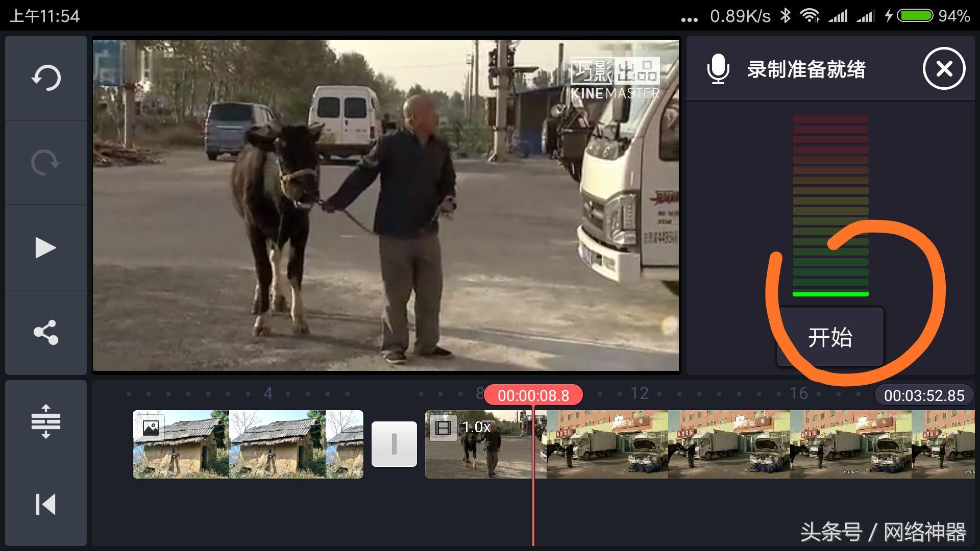Expand the timeline with the vertical expand icon
Screen dimensions: 980x551
pos(46,421)
